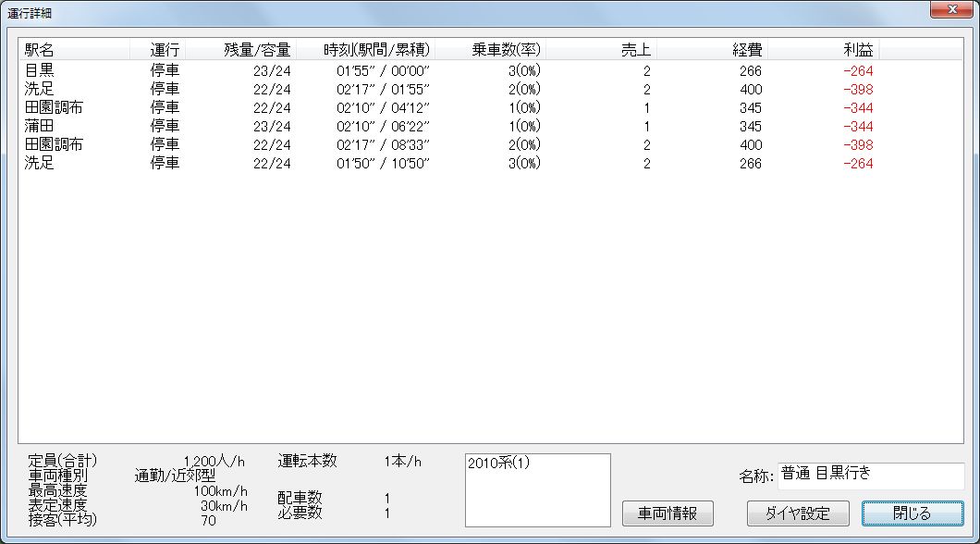Click expense 345 in 蒲田 row

[751, 127]
